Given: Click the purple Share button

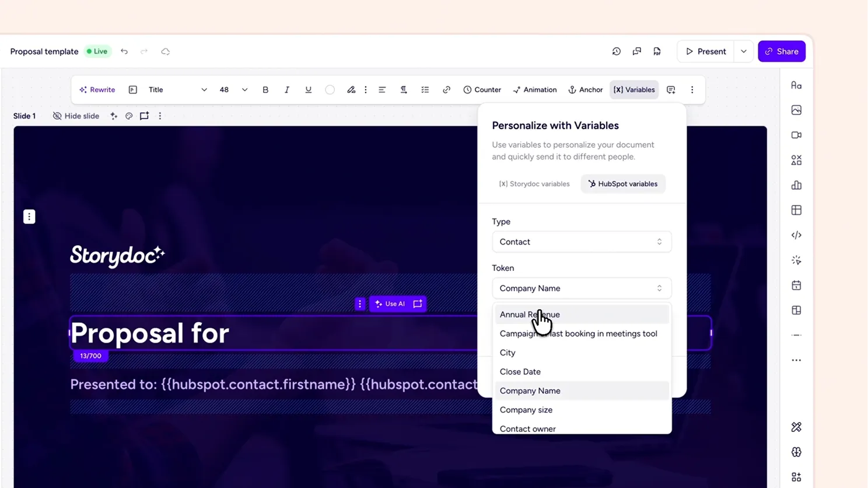Looking at the screenshot, I should 782,51.
